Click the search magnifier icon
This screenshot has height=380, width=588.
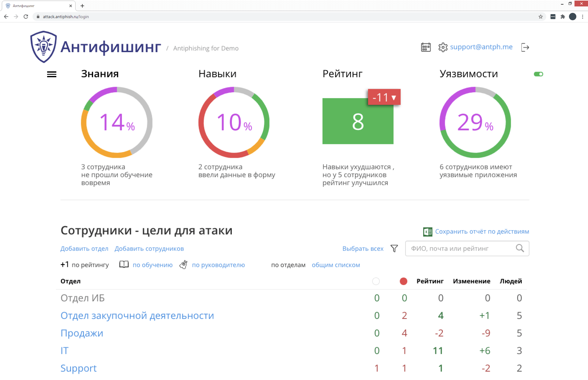pos(520,248)
